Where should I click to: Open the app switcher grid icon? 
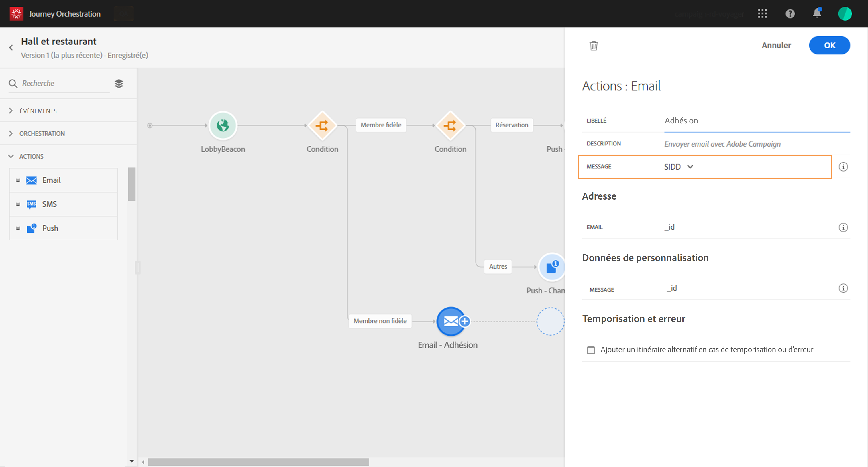point(762,14)
